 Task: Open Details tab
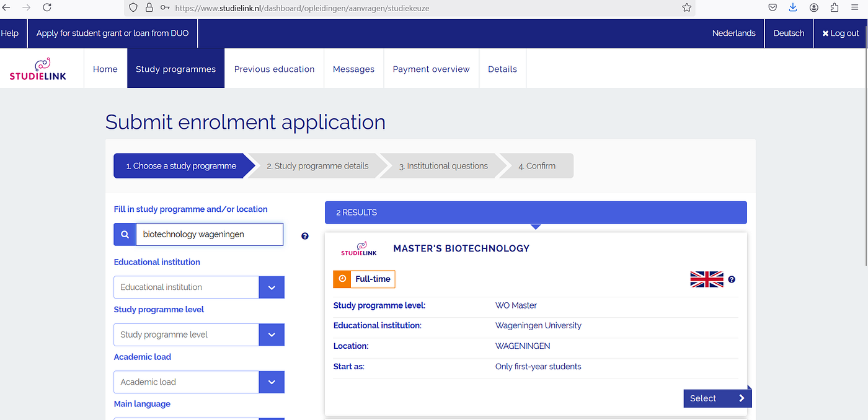click(502, 69)
